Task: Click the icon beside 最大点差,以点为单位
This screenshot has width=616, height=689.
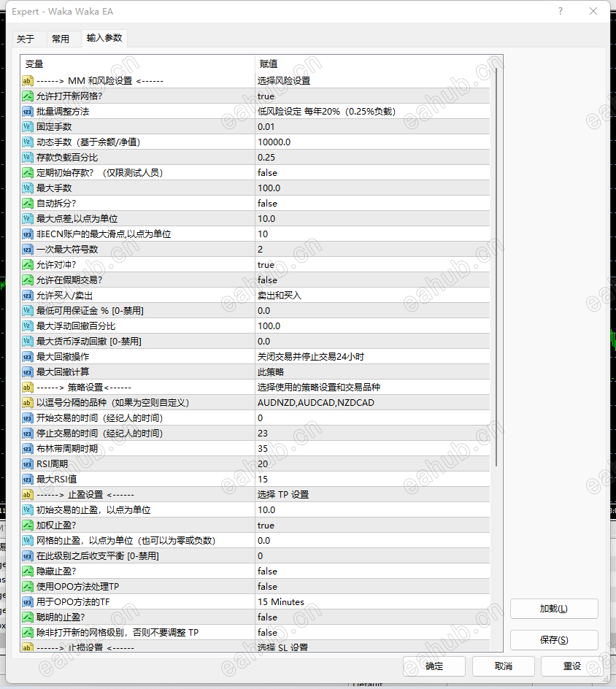Action: tap(27, 219)
